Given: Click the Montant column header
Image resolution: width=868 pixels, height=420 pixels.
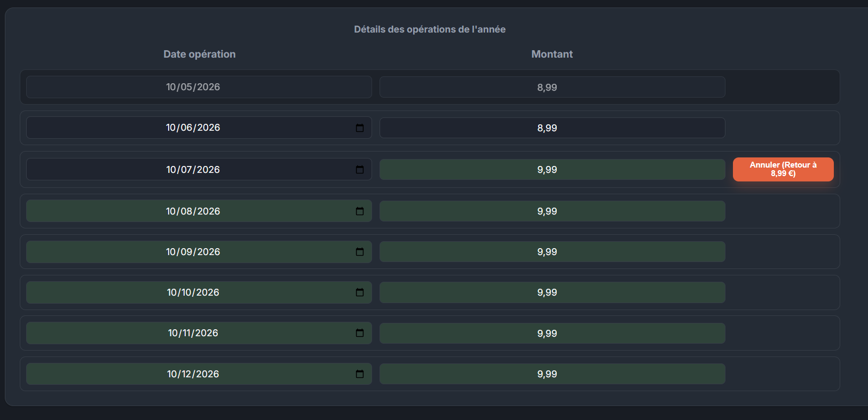Looking at the screenshot, I should (x=552, y=54).
